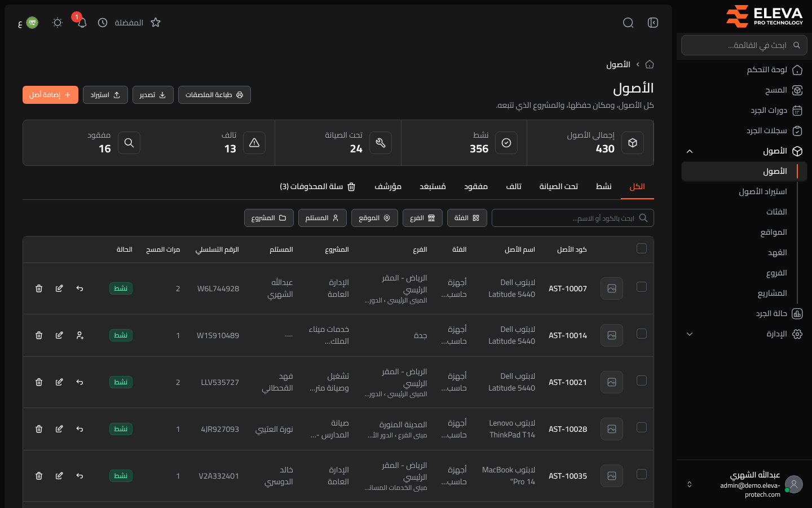Edit asset AST-10028 with pencil icon
Image resolution: width=812 pixels, height=508 pixels.
pyautogui.click(x=59, y=429)
